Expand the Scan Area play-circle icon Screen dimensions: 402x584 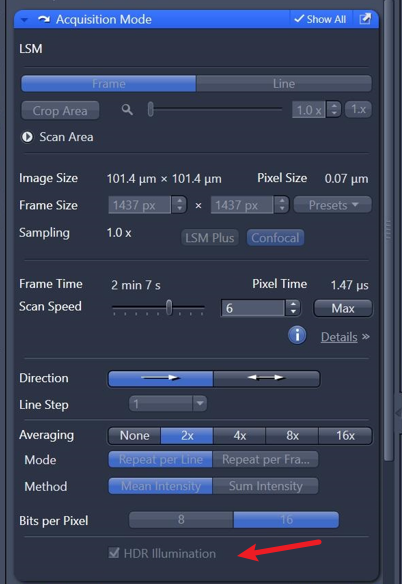(x=27, y=137)
